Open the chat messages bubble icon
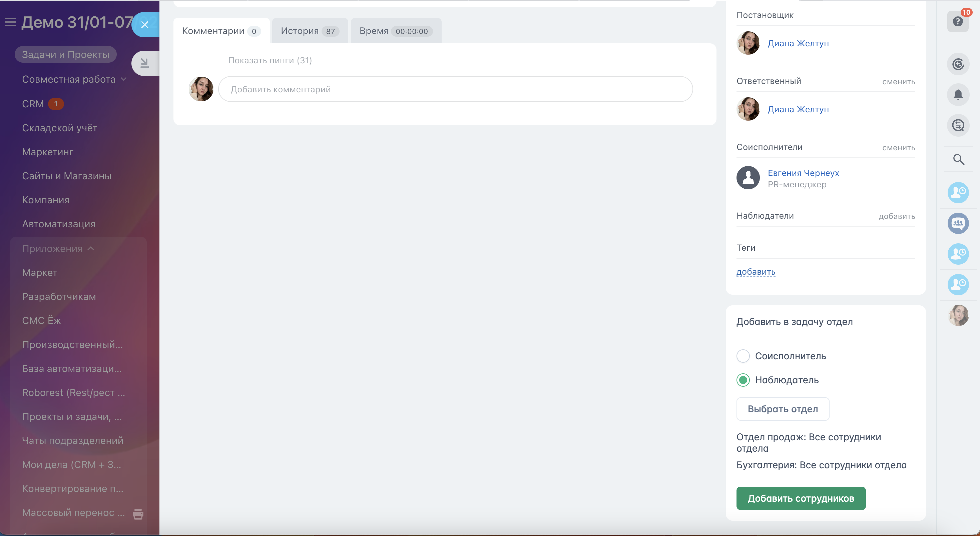The width and height of the screenshot is (980, 536). pyautogui.click(x=958, y=125)
